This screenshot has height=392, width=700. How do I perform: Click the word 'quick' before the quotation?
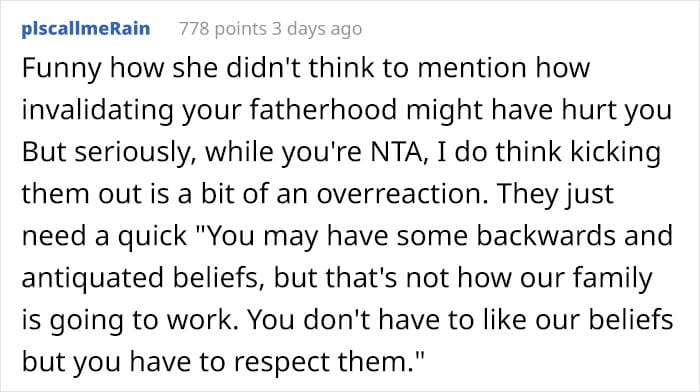(x=152, y=237)
